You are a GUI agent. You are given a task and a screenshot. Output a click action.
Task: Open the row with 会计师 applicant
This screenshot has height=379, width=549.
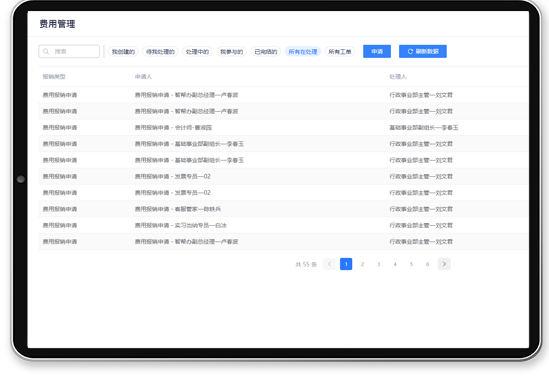pyautogui.click(x=283, y=128)
